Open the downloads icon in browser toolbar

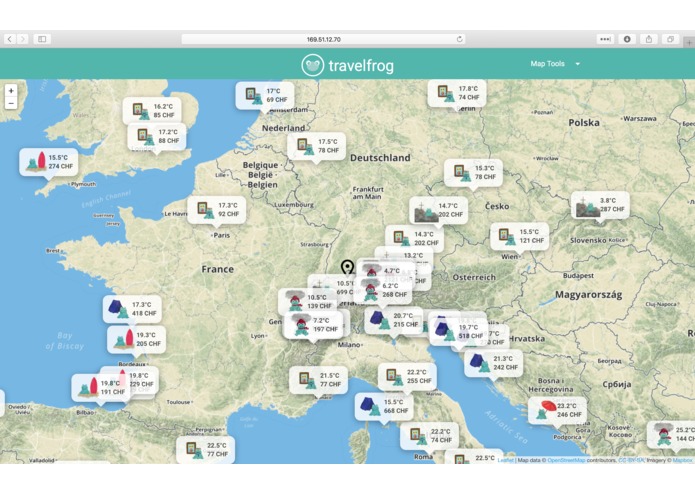(x=627, y=39)
